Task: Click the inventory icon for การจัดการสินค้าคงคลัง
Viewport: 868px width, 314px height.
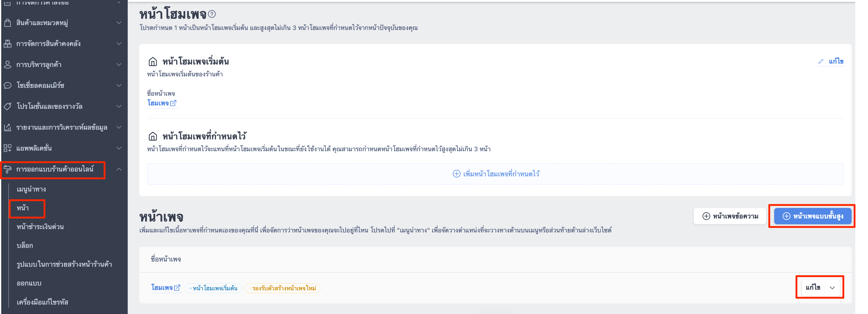Action: 7,44
